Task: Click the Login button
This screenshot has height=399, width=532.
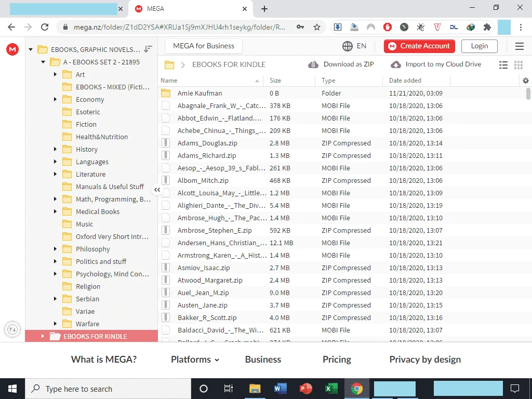Action: (x=480, y=46)
